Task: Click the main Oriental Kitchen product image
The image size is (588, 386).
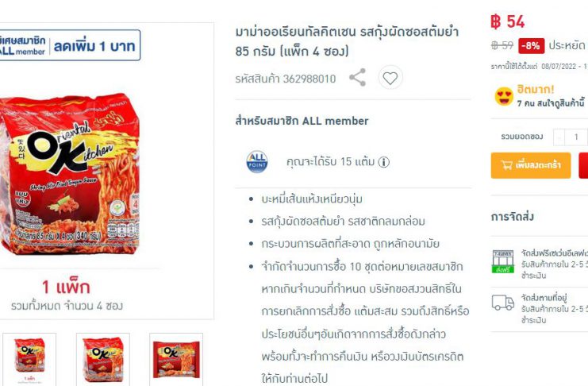Action: coord(70,174)
